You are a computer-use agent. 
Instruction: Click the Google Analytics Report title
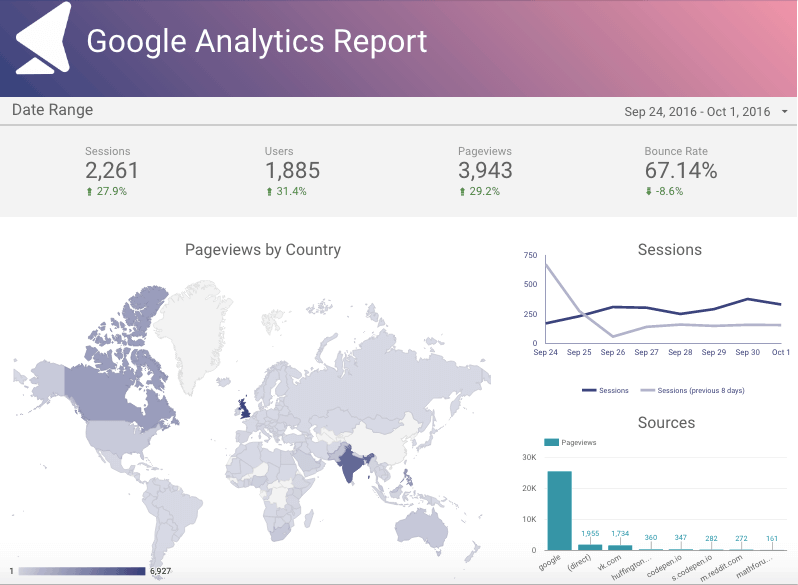256,41
